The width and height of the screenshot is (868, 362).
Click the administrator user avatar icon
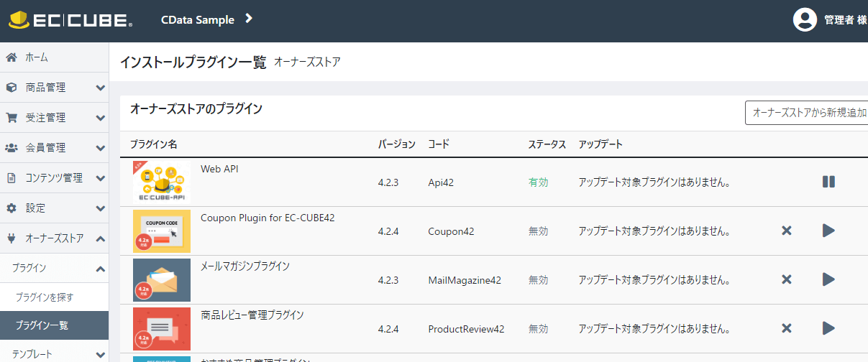click(804, 20)
